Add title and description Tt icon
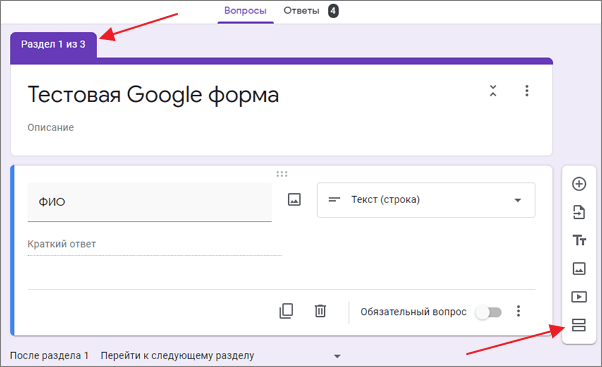 [579, 240]
